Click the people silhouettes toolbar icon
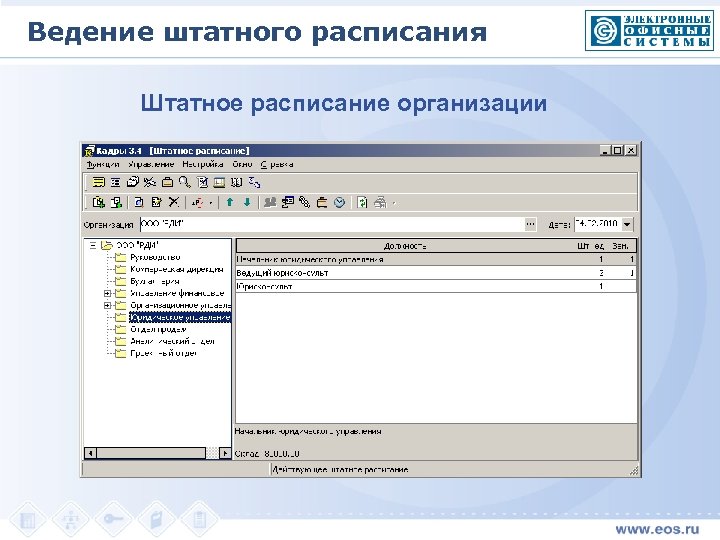 click(x=270, y=202)
